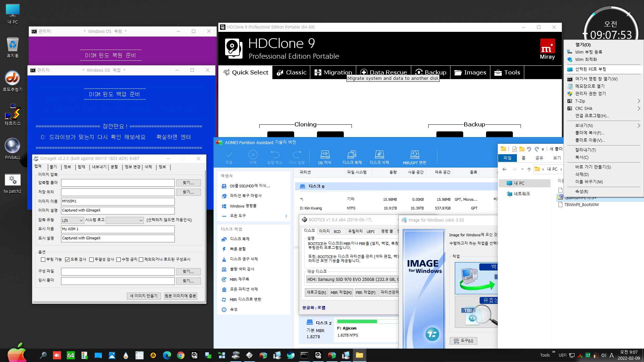Click 원본 이미지에 증분 button in GImageX

tap(180, 296)
